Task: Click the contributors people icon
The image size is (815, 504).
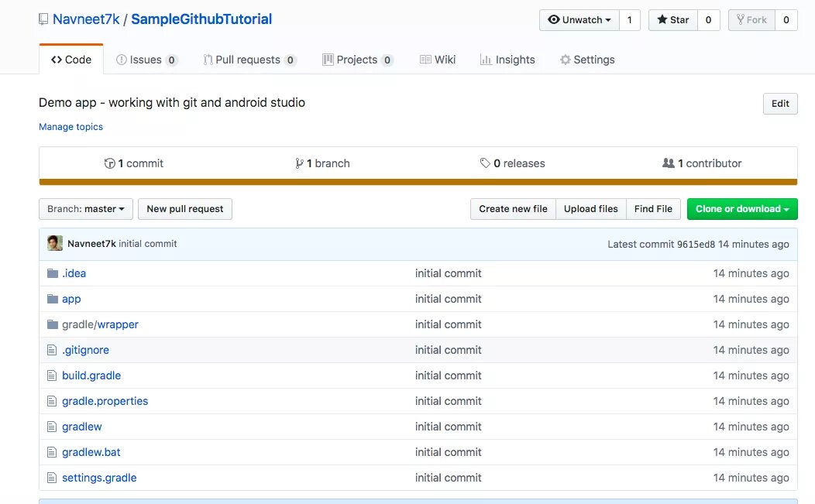Action: pos(669,163)
